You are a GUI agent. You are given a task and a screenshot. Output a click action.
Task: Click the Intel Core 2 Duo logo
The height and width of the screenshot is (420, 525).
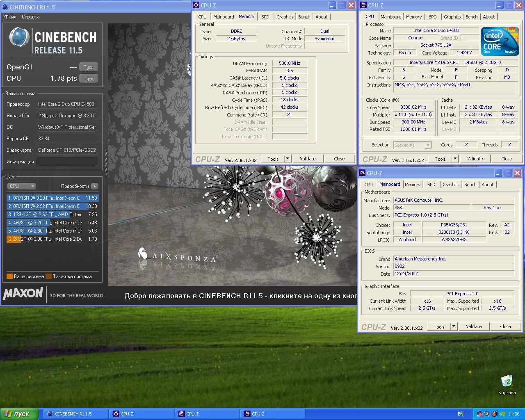point(500,41)
